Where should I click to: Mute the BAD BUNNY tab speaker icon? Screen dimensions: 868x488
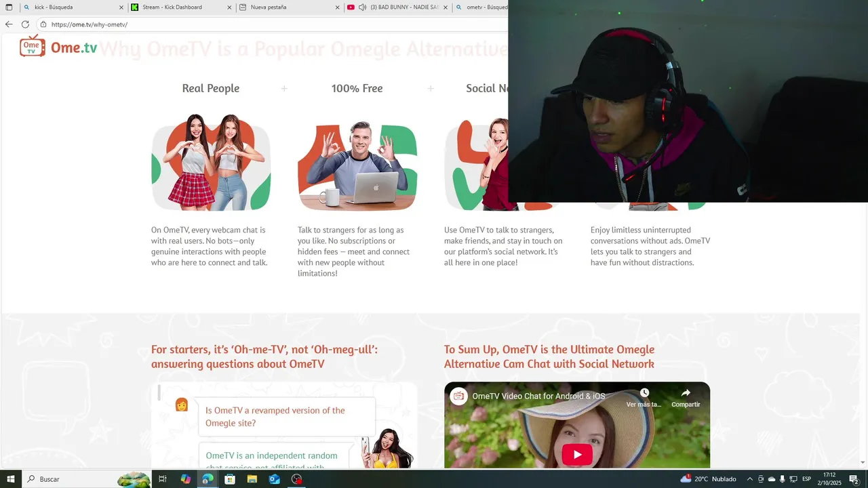coord(363,7)
